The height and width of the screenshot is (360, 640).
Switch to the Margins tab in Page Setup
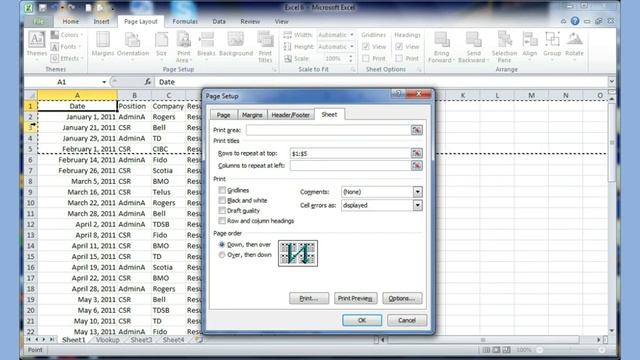[252, 115]
